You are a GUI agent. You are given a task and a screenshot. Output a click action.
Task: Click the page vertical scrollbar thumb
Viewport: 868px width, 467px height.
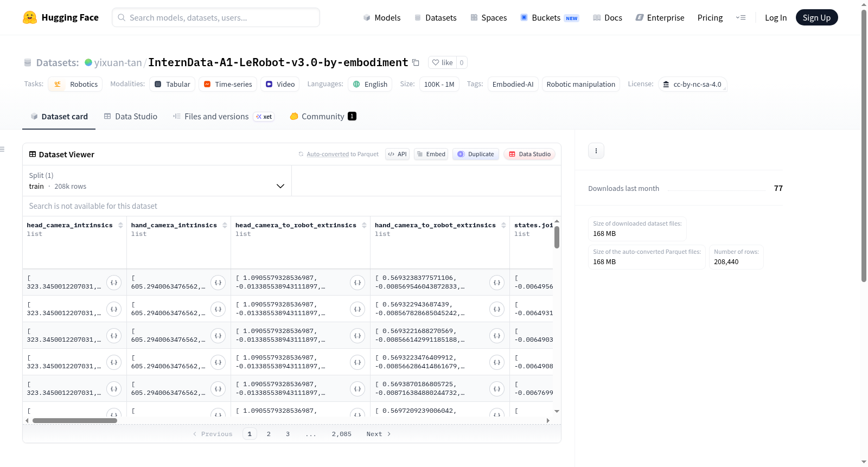pos(864,145)
